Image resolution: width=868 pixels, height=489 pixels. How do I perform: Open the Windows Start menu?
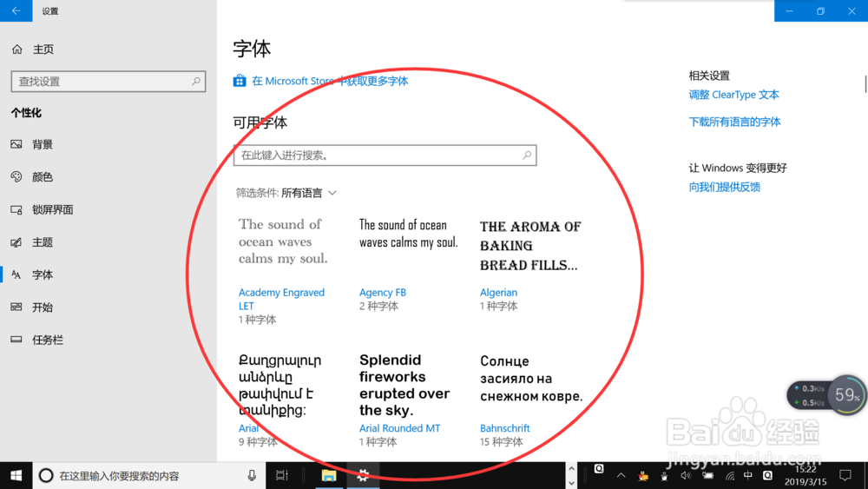click(16, 476)
